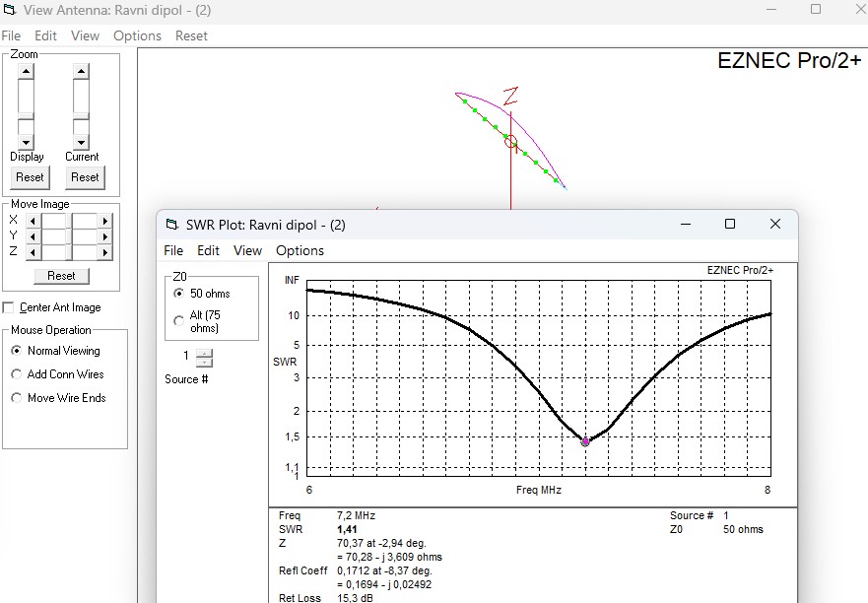Select Alt (75 ohms) Z0 option
This screenshot has width=868, height=603.
coord(178,320)
